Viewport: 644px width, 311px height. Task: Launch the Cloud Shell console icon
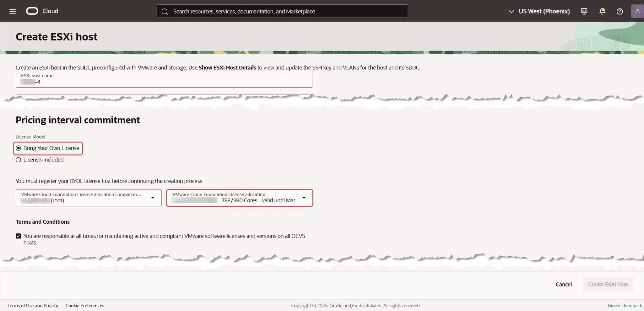[584, 11]
